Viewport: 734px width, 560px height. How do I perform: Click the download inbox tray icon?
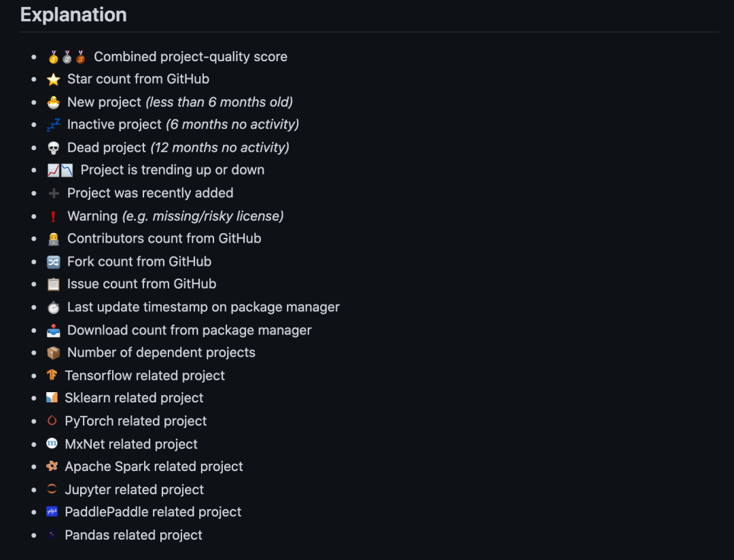tap(54, 330)
